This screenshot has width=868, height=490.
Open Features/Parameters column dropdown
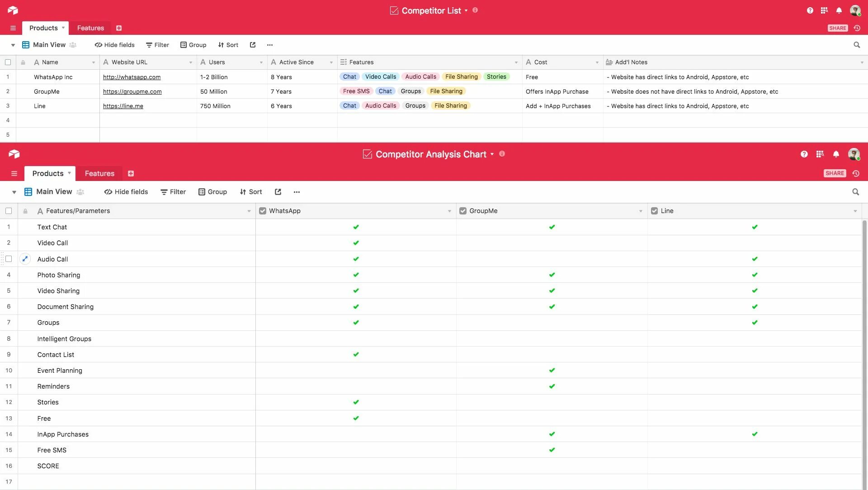249,211
